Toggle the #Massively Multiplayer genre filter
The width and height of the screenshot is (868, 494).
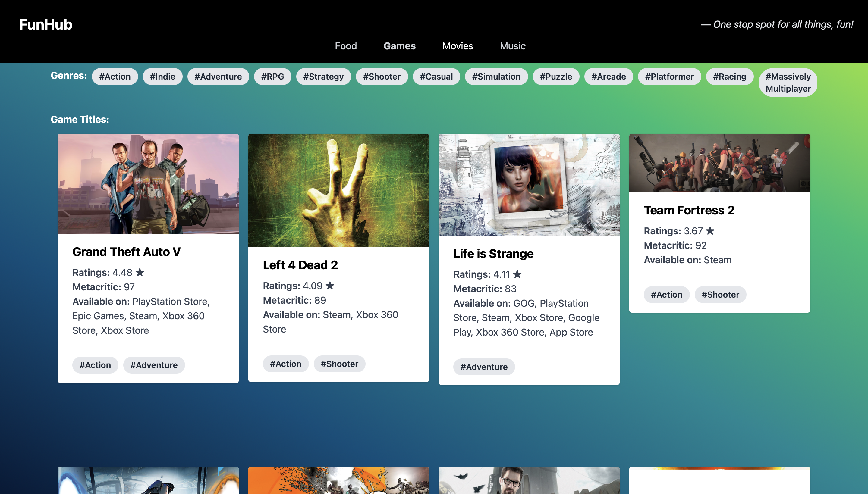click(x=788, y=83)
